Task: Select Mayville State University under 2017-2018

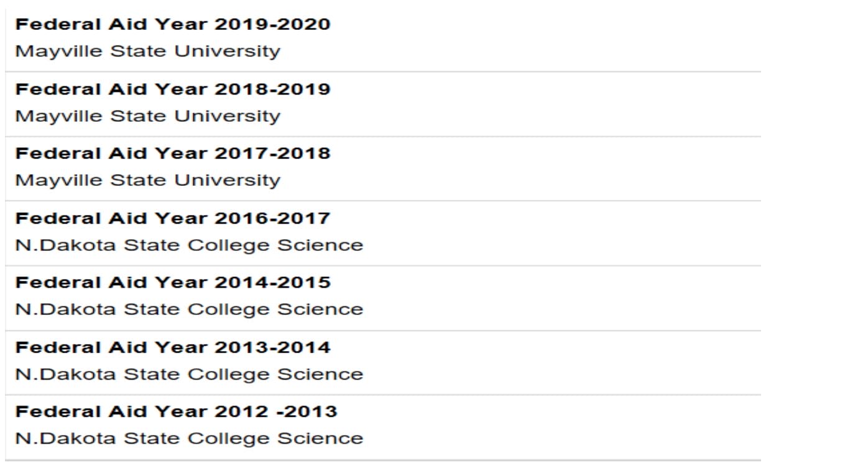Action: 147,180
